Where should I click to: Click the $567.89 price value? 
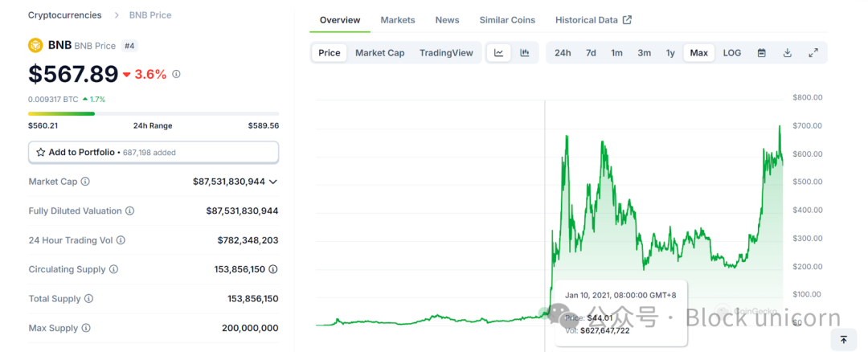pyautogui.click(x=73, y=74)
